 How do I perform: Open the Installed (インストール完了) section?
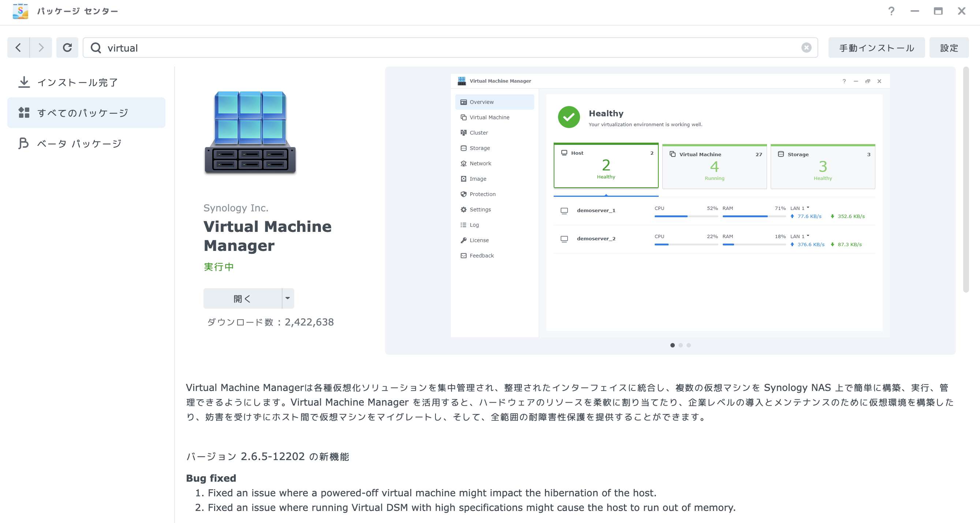tap(86, 82)
